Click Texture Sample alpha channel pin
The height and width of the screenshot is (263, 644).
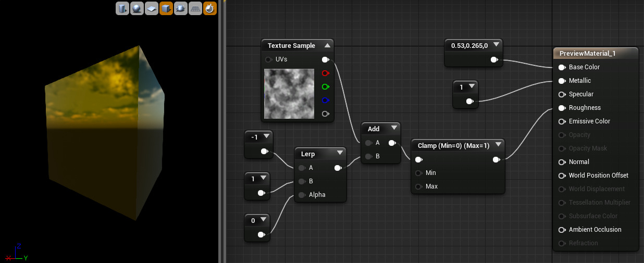[x=326, y=114]
